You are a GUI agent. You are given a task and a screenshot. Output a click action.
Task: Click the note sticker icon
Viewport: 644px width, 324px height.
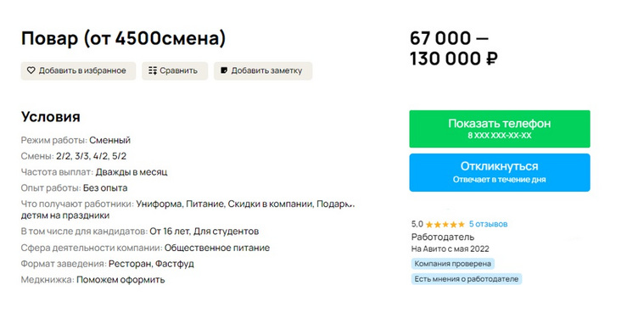tap(224, 70)
